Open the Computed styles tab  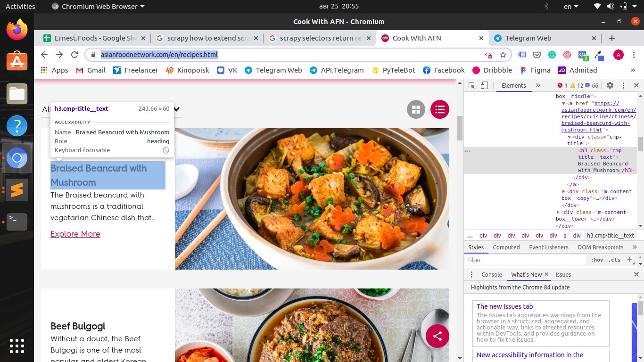click(x=506, y=247)
